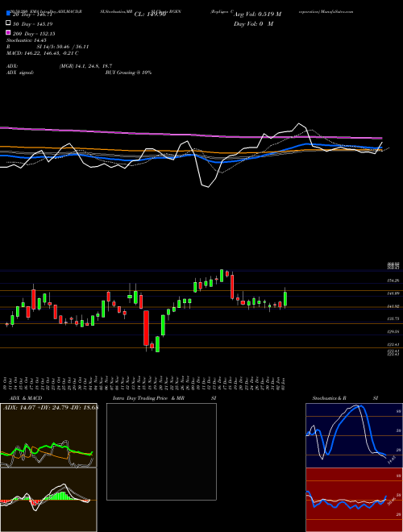Image resolution: width=403 pixels, height=532 pixels.
Task: Open the MACD histogram chart panel
Action: 48,500
